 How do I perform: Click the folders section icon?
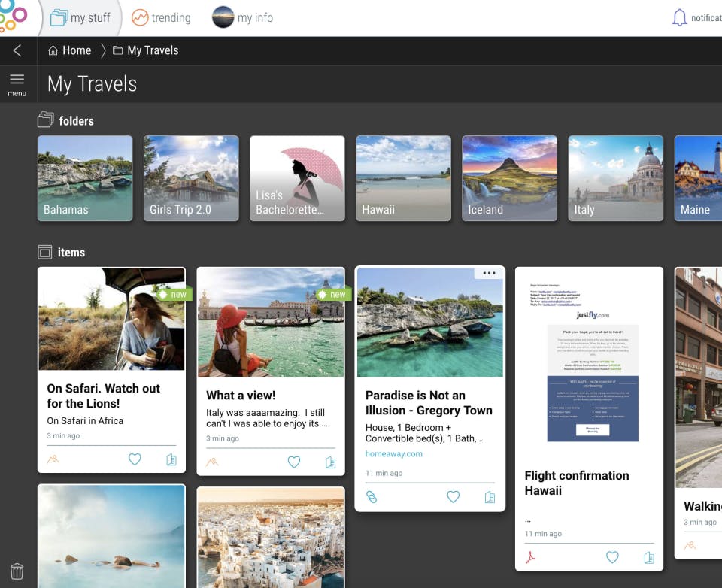[x=46, y=120]
